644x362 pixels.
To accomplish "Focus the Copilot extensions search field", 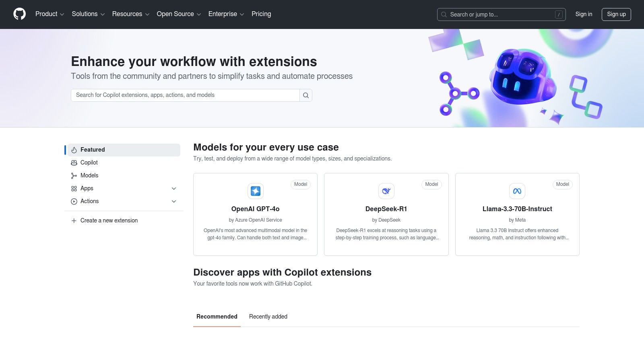I will [x=185, y=95].
